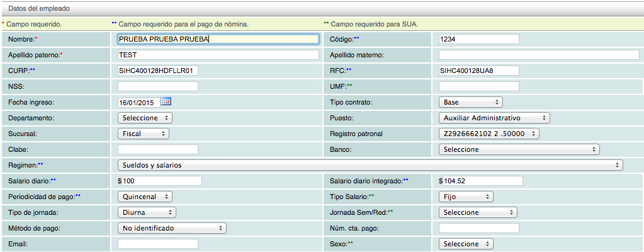Click the Clabe input field
The image size is (644, 252).
pyautogui.click(x=158, y=149)
